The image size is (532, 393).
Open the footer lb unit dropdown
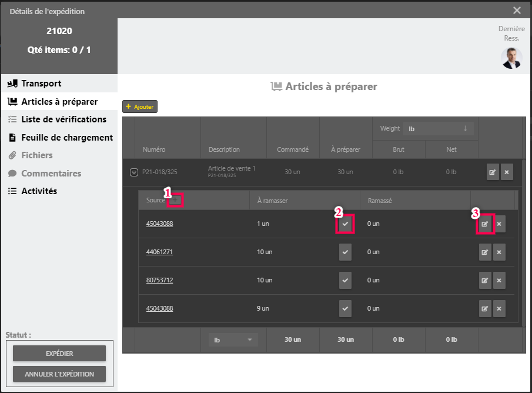pos(233,339)
